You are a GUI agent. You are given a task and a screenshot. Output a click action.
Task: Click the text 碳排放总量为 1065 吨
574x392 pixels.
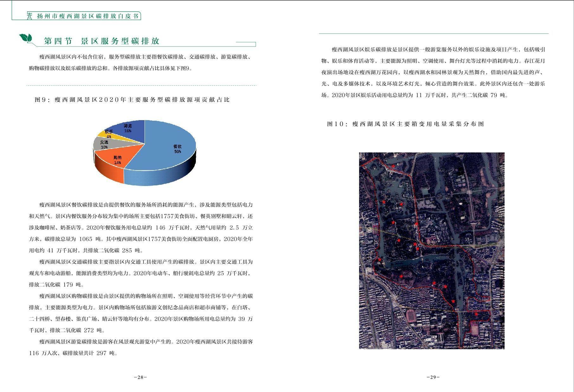pyautogui.click(x=72, y=239)
